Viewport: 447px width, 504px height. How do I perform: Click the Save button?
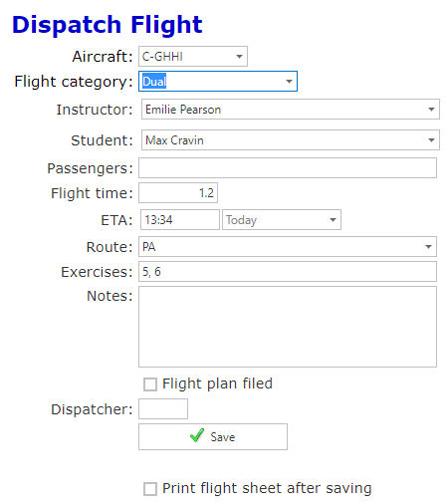click(213, 436)
